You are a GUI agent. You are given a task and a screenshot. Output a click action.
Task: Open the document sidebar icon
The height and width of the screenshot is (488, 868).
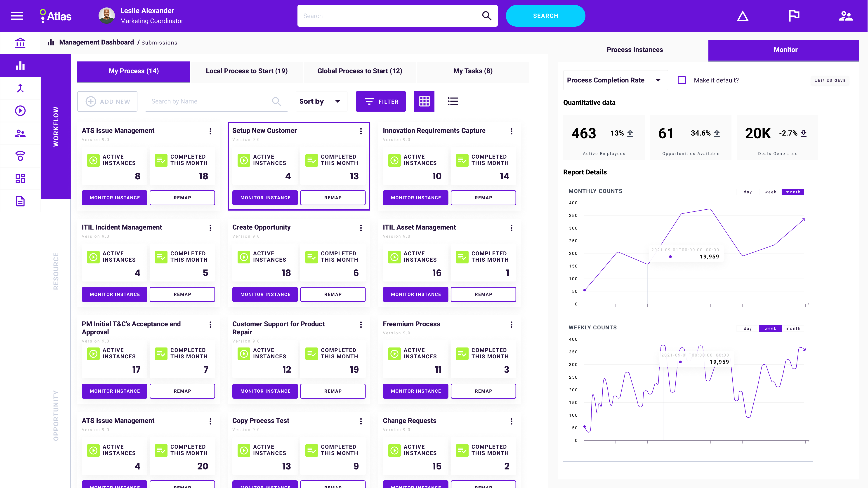pyautogui.click(x=20, y=201)
